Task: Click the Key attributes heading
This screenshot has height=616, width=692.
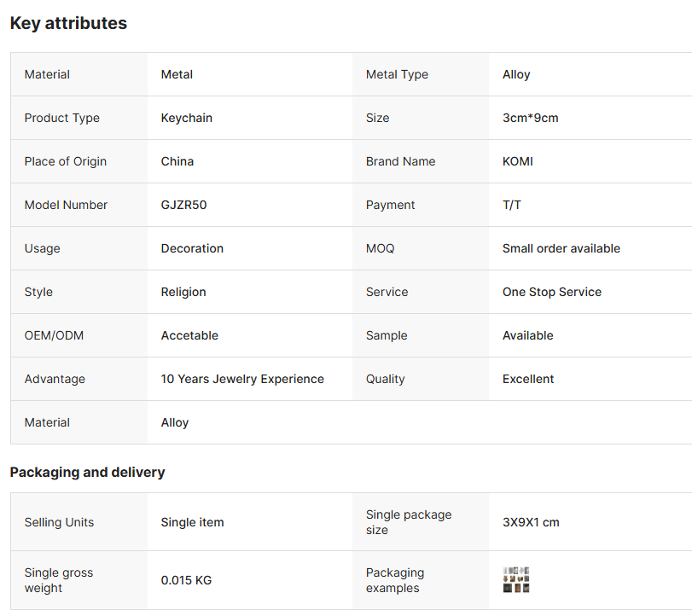Action: point(68,24)
